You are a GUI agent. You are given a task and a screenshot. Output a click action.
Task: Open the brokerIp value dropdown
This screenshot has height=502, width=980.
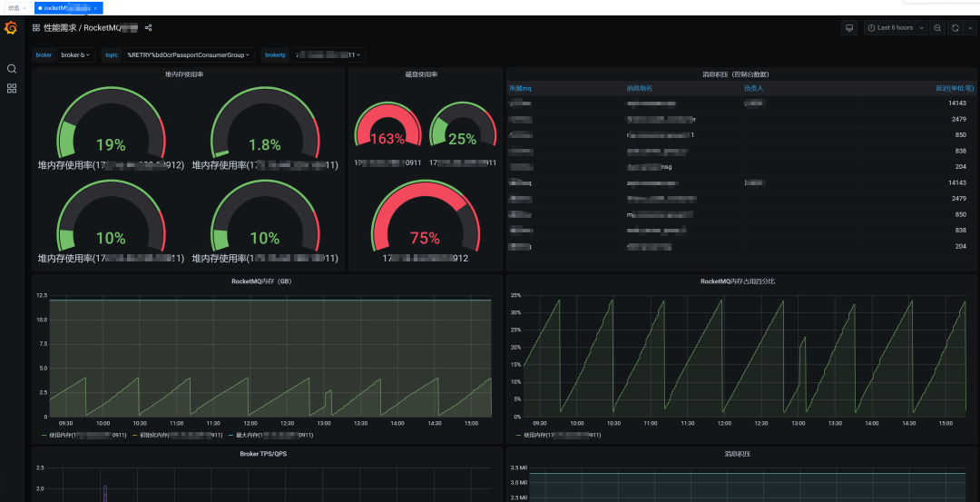point(328,55)
